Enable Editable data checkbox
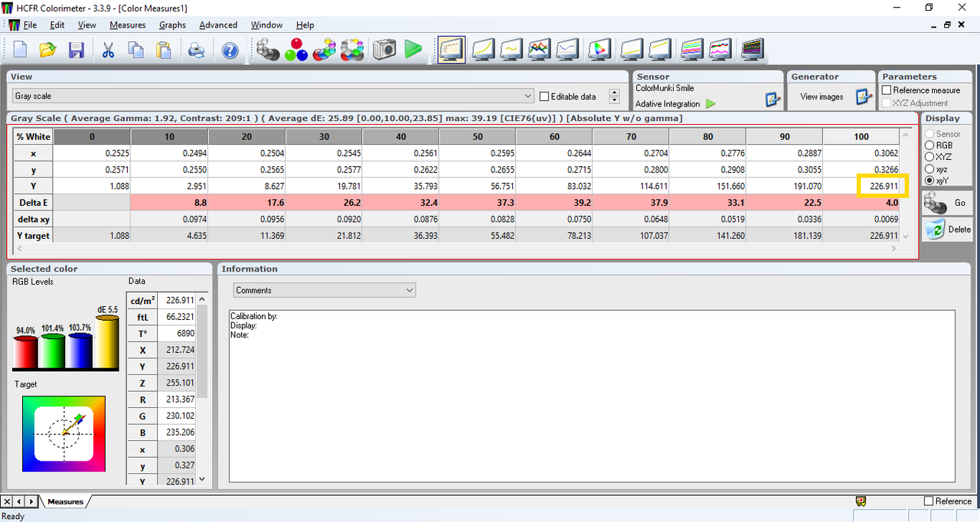The image size is (980, 522). coord(544,96)
